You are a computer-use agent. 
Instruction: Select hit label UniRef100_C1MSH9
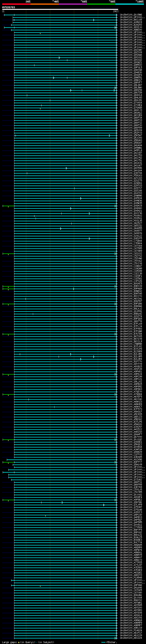[x=131, y=271]
